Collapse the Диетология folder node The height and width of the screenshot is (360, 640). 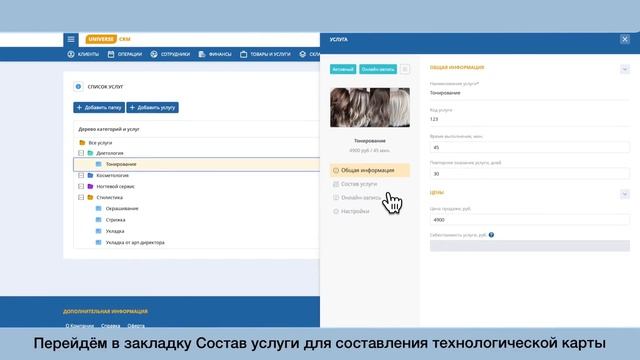(x=81, y=153)
